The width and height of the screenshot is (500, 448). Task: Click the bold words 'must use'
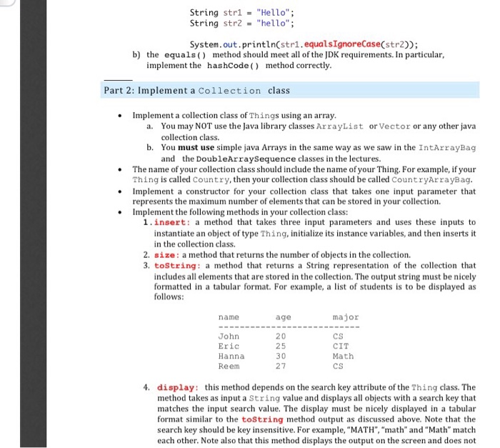pyautogui.click(x=196, y=148)
